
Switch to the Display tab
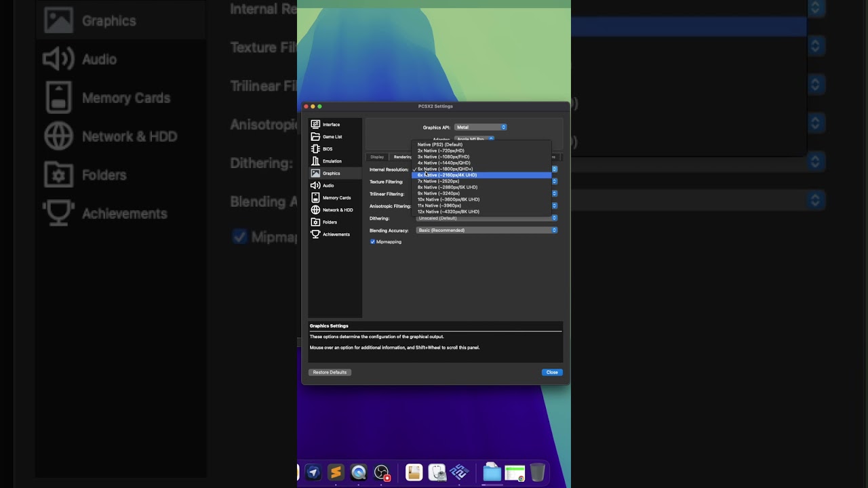[377, 157]
